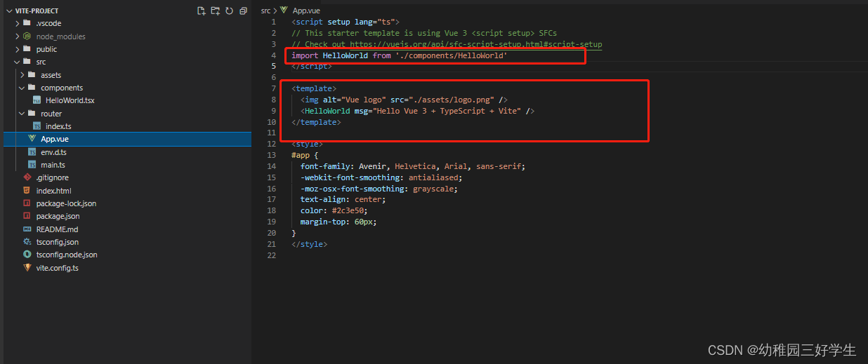
Task: Select the components folder icon
Action: pos(32,88)
